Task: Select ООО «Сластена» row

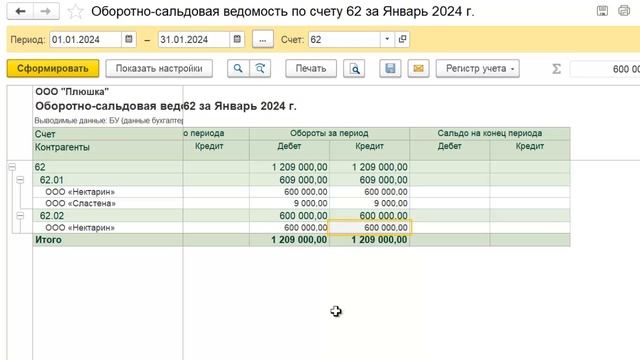Action: click(x=301, y=203)
